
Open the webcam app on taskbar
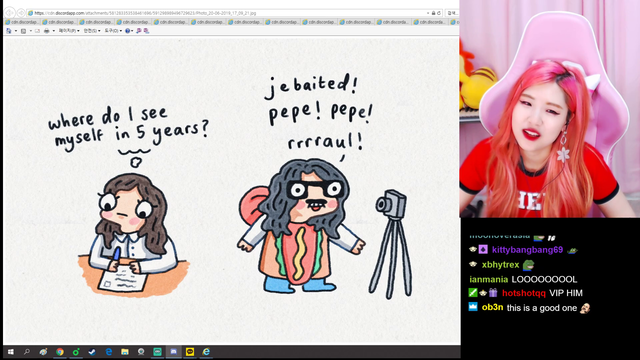[x=141, y=351]
